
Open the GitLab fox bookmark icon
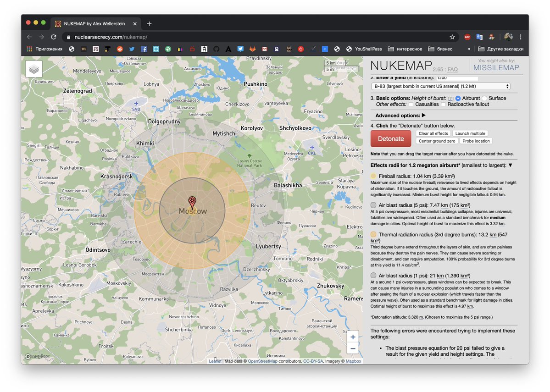click(253, 49)
